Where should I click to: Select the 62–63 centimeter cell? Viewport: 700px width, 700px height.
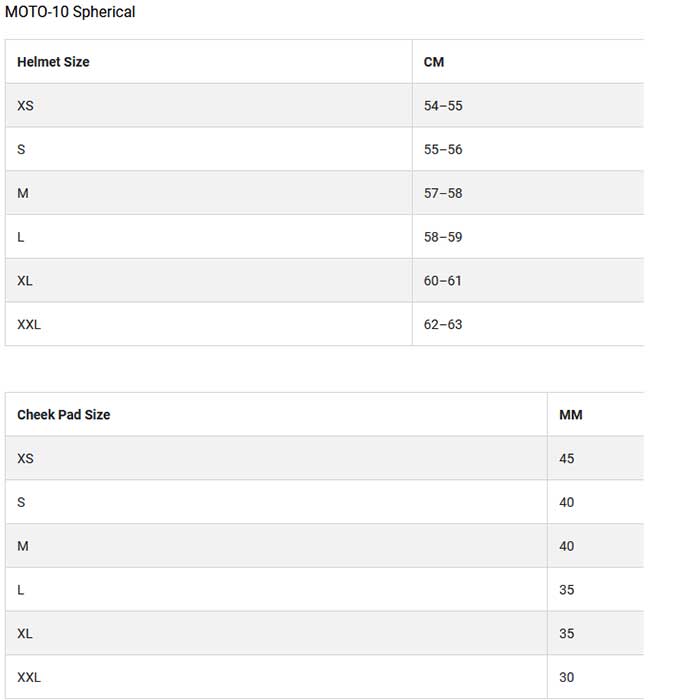[x=443, y=325]
